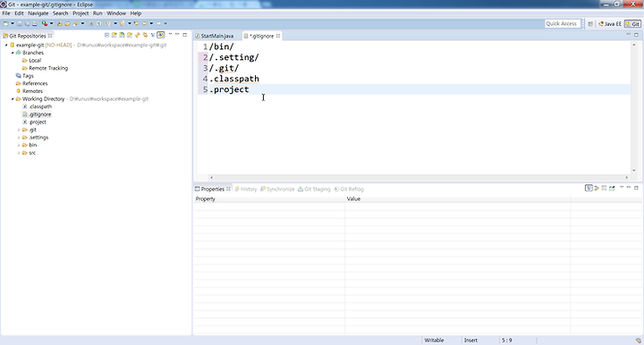Open dropdown arrow beside the Search icon

pos(82,23)
